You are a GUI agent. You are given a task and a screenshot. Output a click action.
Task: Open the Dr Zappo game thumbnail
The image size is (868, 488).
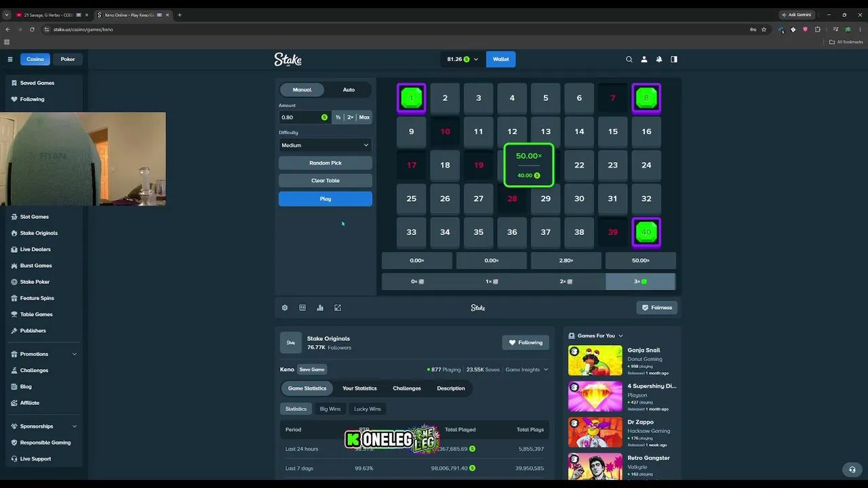[x=595, y=432]
